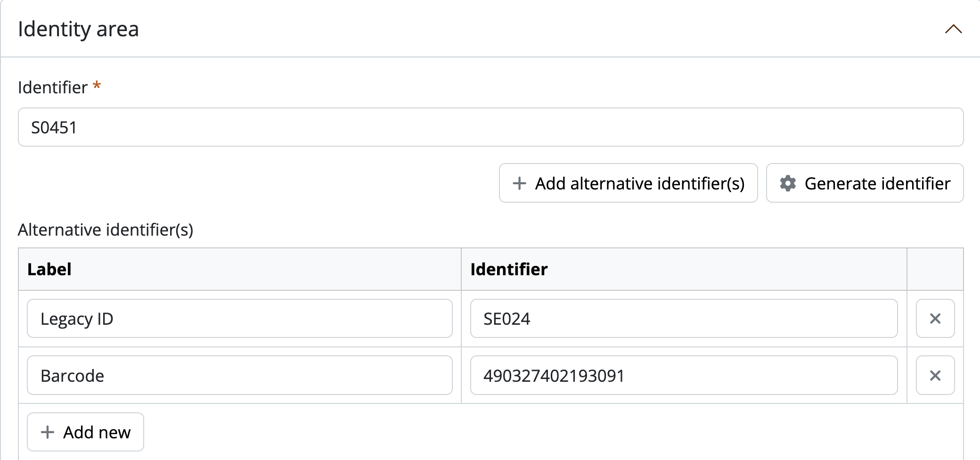The height and width of the screenshot is (460, 980).
Task: Edit the Legacy ID label field
Action: [239, 319]
